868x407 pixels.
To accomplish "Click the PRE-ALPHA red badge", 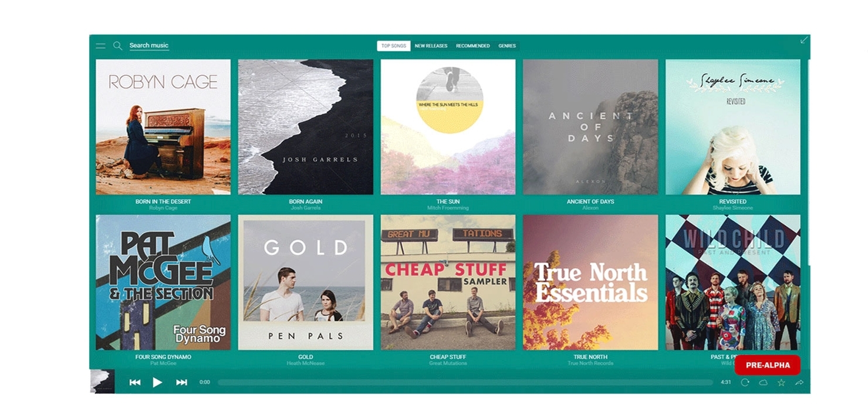I will click(767, 365).
